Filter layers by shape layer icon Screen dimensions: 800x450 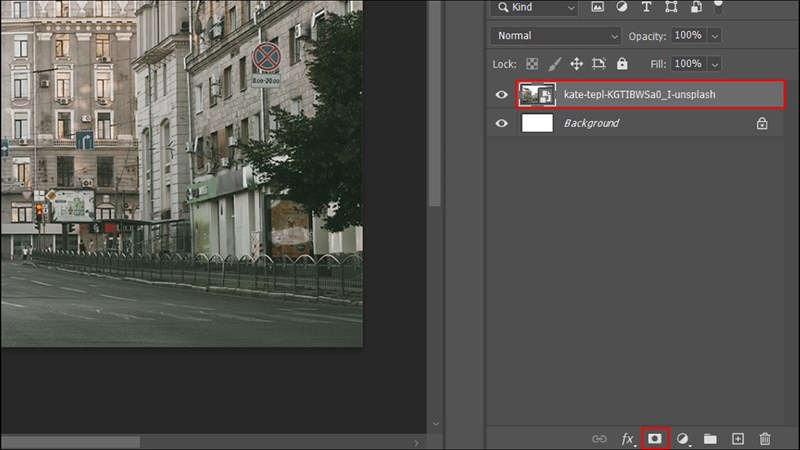coord(671,7)
